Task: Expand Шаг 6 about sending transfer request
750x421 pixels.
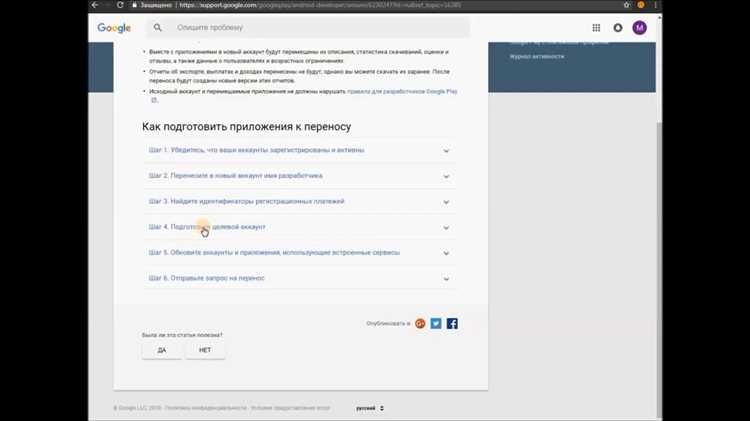Action: point(299,278)
